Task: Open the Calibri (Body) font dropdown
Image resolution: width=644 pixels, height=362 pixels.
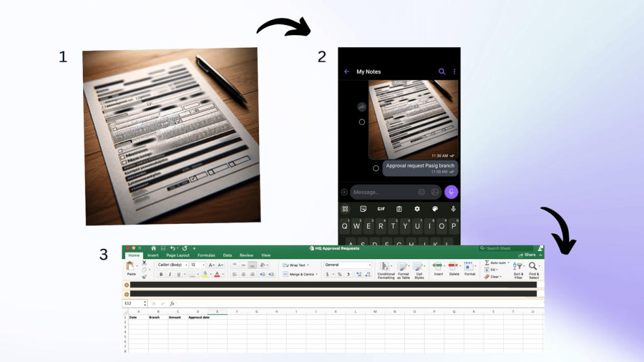Action: pos(186,265)
